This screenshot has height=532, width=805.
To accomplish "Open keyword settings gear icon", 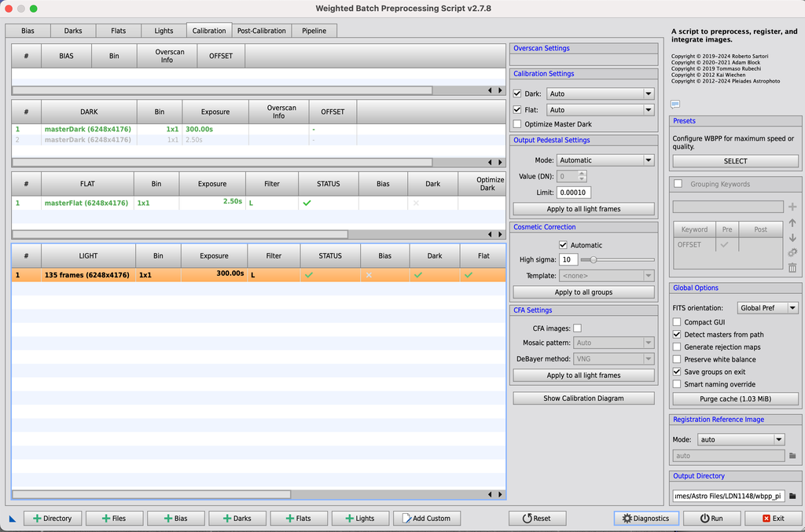I will [x=792, y=252].
